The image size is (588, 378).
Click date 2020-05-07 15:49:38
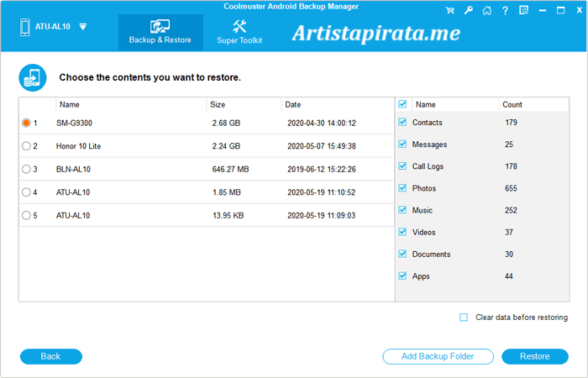point(322,146)
